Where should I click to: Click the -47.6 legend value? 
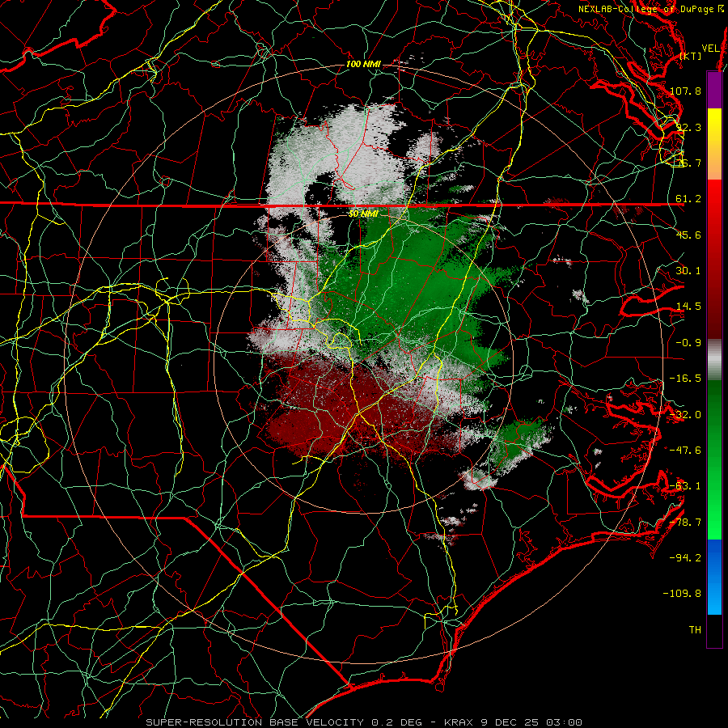(685, 451)
